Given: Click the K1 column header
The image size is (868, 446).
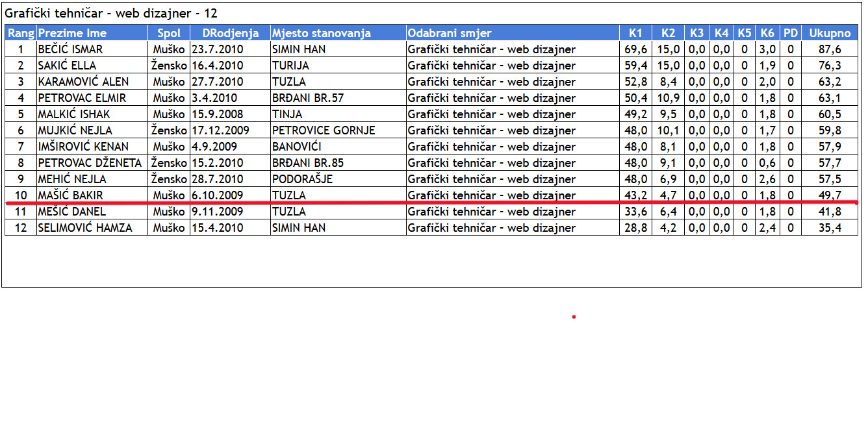Looking at the screenshot, I should pos(635,33).
